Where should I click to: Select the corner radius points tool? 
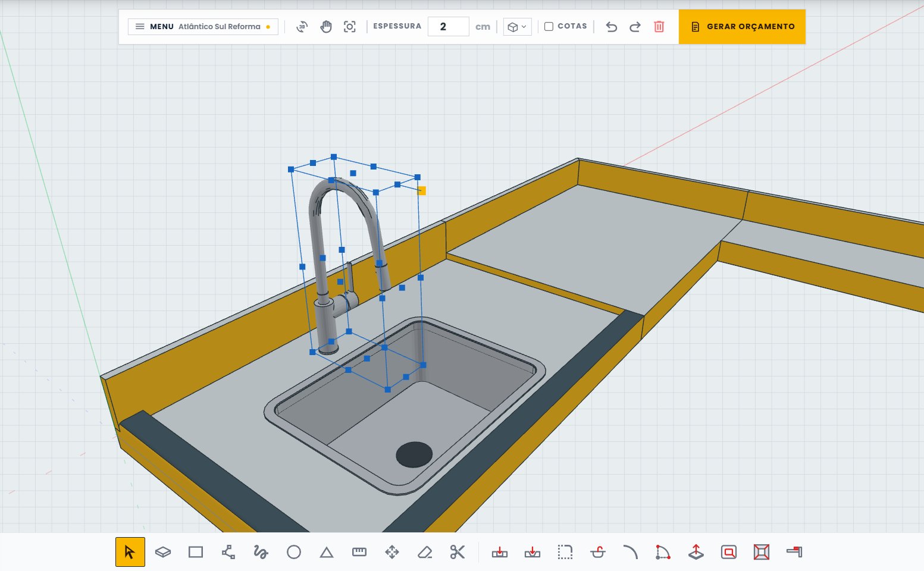[x=663, y=552]
